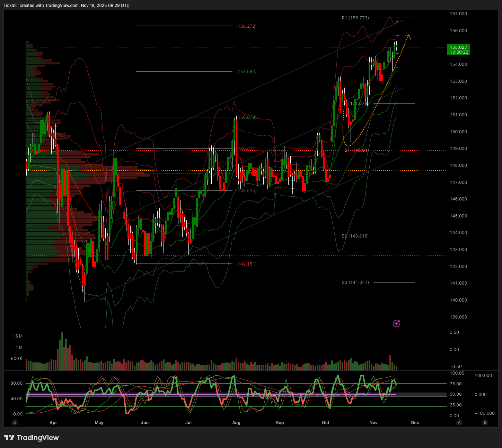Select the S3 (141.047) pivot label

coord(355,283)
